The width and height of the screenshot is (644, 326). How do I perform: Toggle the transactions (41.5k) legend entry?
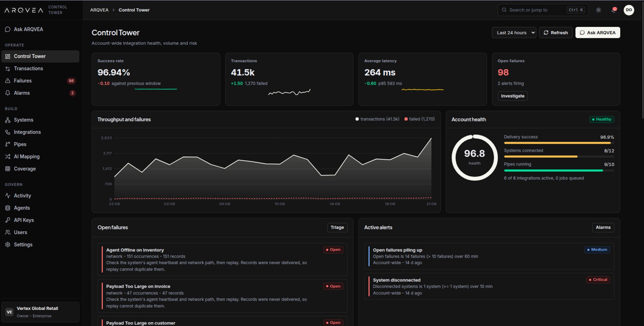point(377,119)
